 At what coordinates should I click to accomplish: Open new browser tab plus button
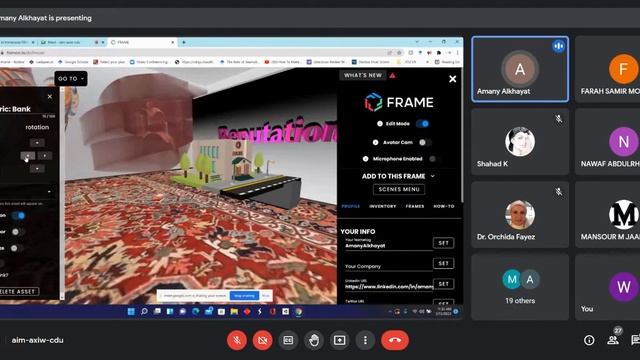coord(184,42)
